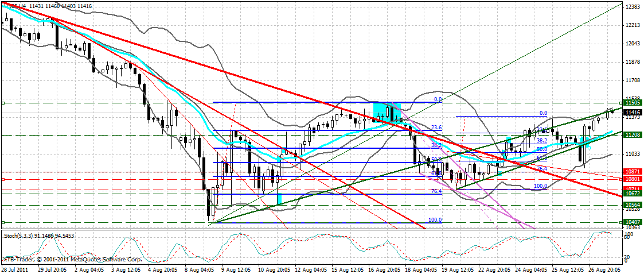This screenshot has width=644, height=274.
Task: Click the cyan highlighted rectangle near 16 Aug
Action: click(x=384, y=111)
